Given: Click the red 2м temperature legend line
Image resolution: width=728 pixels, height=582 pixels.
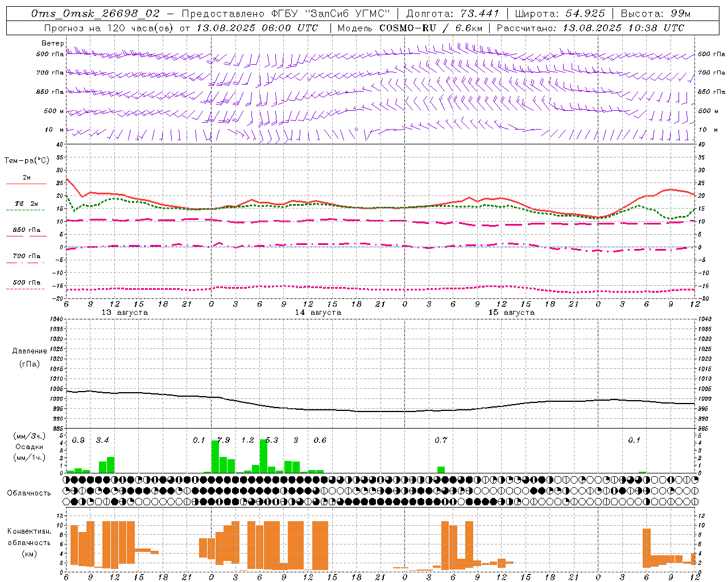Looking at the screenshot, I should pyautogui.click(x=26, y=184).
